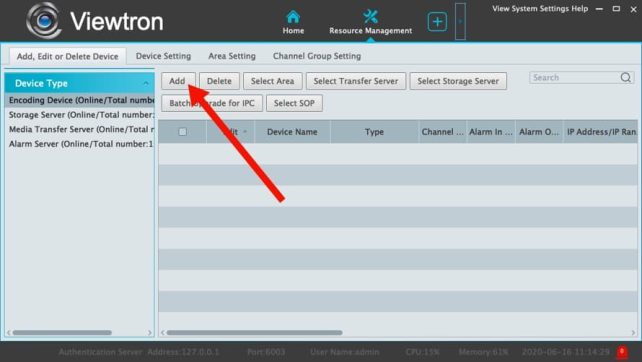Click the left panel horizontal scrollbar
The width and height of the screenshot is (642, 362).
tap(62, 333)
